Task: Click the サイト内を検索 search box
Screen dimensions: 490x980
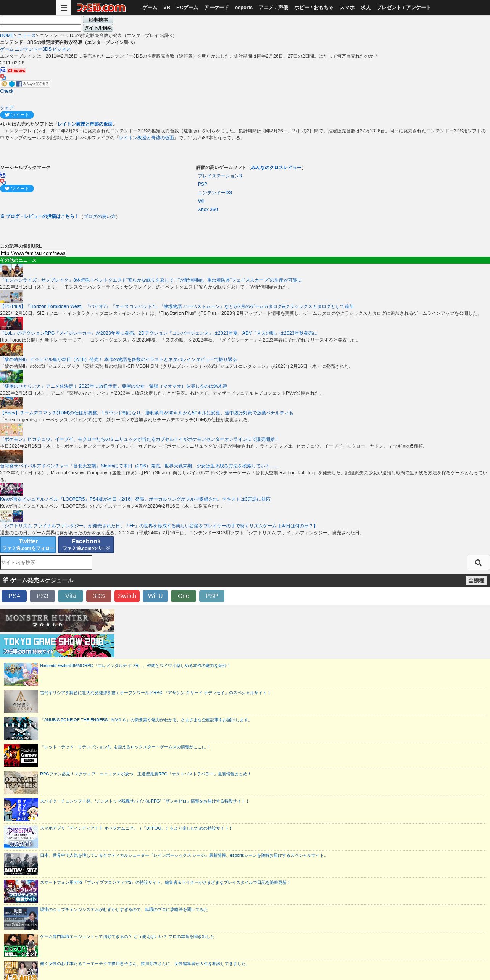Action: click(x=46, y=563)
